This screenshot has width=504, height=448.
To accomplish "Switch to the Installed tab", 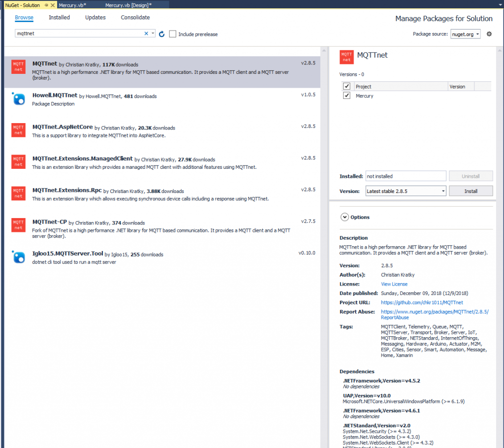I will click(59, 17).
